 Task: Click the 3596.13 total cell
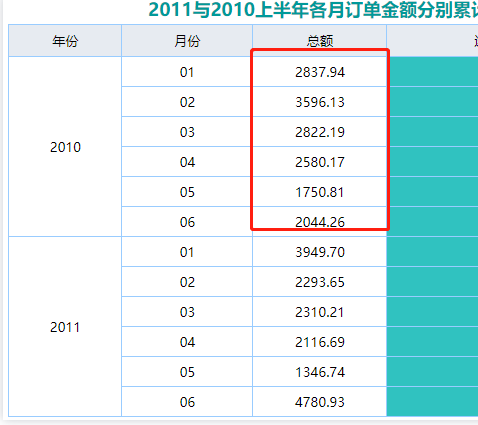click(x=319, y=102)
